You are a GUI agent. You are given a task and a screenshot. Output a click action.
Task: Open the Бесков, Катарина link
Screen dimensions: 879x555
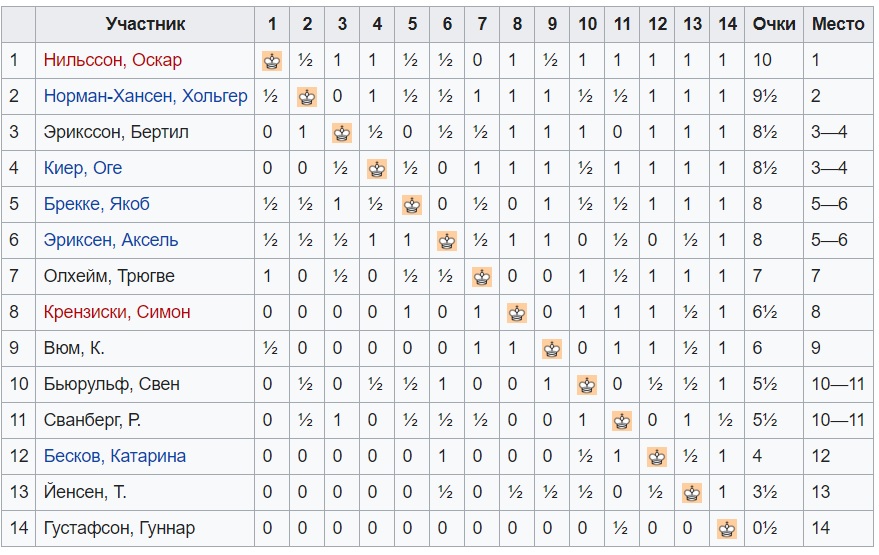[115, 456]
